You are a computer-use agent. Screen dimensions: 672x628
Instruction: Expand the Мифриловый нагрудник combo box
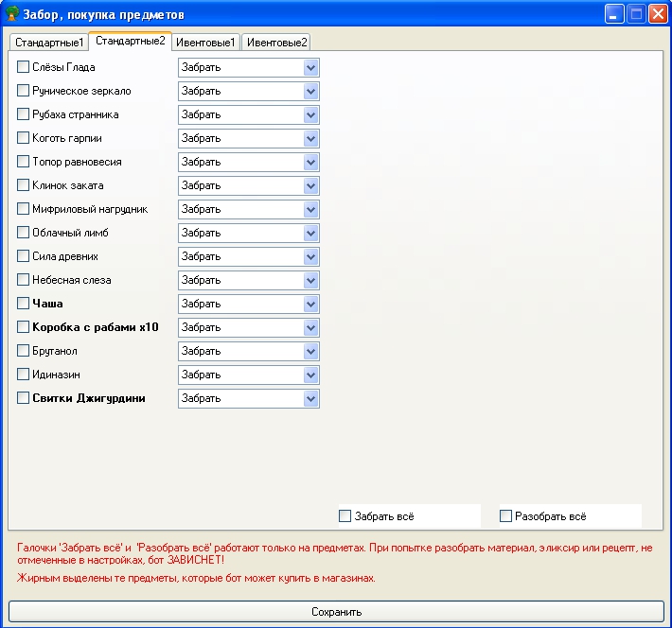click(x=310, y=209)
